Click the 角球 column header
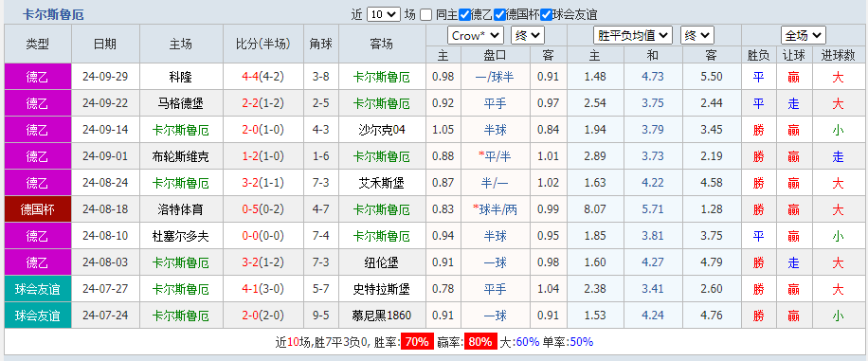Viewport: 868px width, 361px height. [x=320, y=44]
